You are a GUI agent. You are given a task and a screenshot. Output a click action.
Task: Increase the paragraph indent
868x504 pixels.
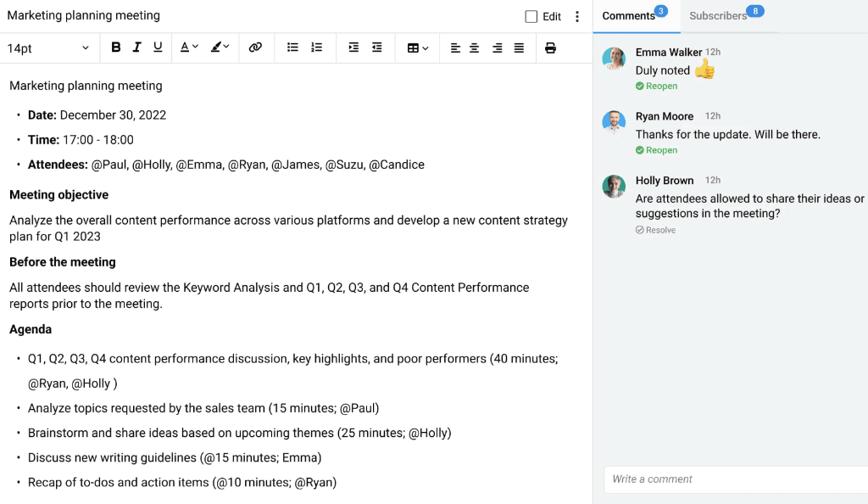tap(353, 48)
